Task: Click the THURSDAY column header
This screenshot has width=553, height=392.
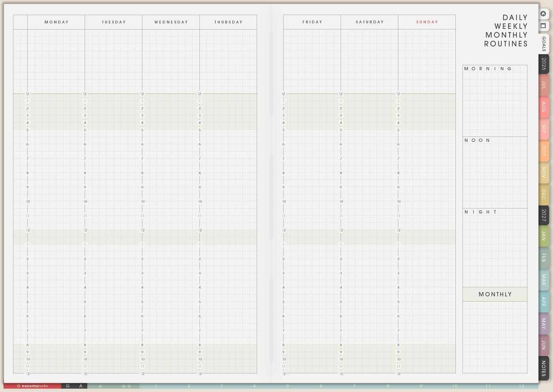Action: click(228, 22)
